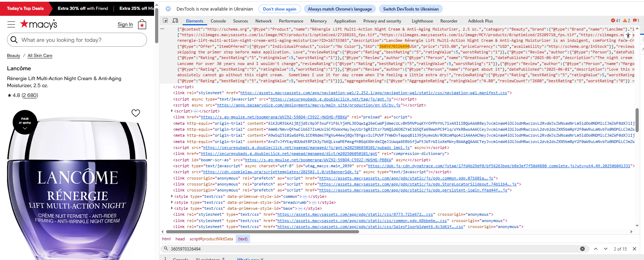The width and height of the screenshot is (644, 260).
Task: Switch to the Console tab
Action: [x=218, y=21]
